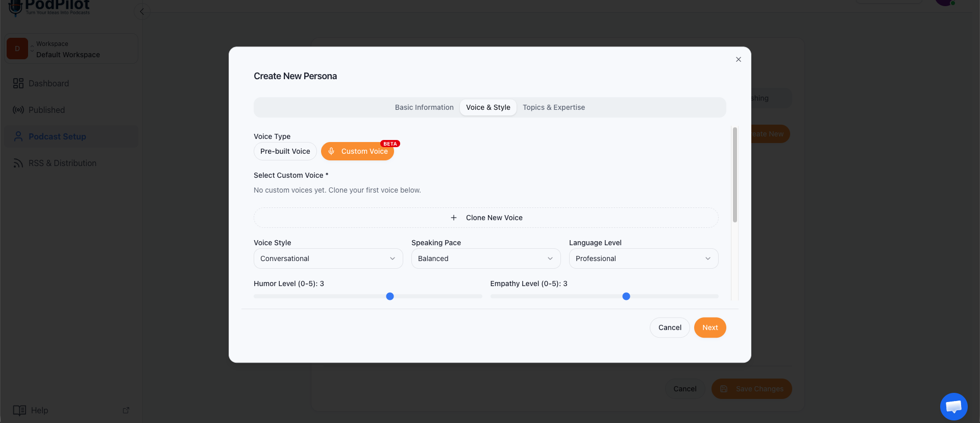Click the 'No custom voices yet' message
The height and width of the screenshot is (423, 980).
pyautogui.click(x=337, y=190)
